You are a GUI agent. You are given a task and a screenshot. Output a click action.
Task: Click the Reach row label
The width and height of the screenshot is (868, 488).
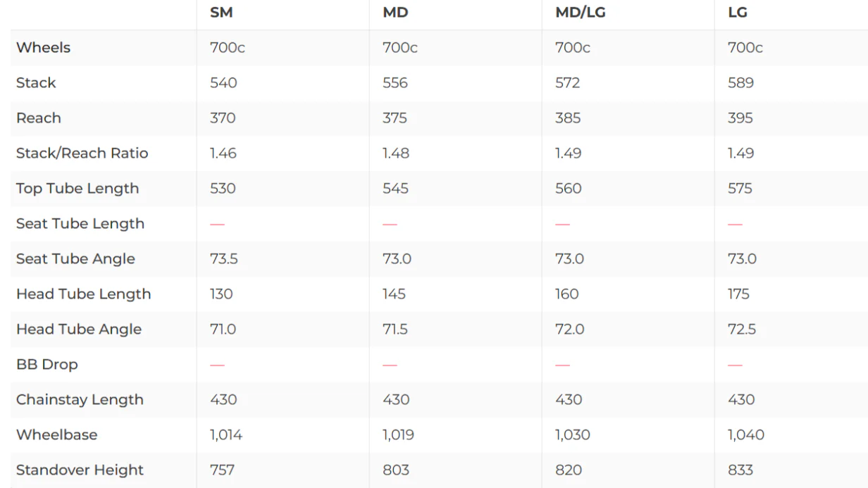point(39,118)
